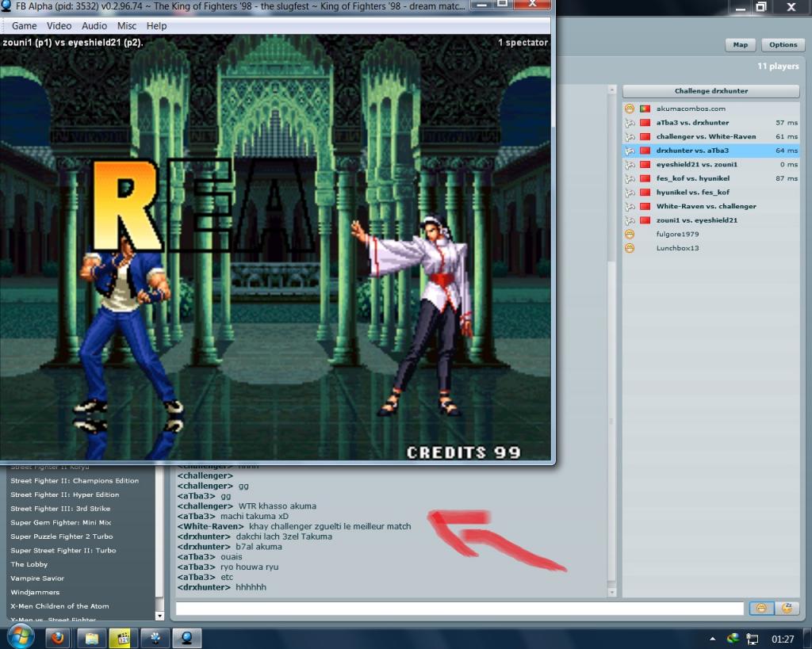Click the red flag beside eyeshield21 vs. zouni1

click(x=645, y=165)
